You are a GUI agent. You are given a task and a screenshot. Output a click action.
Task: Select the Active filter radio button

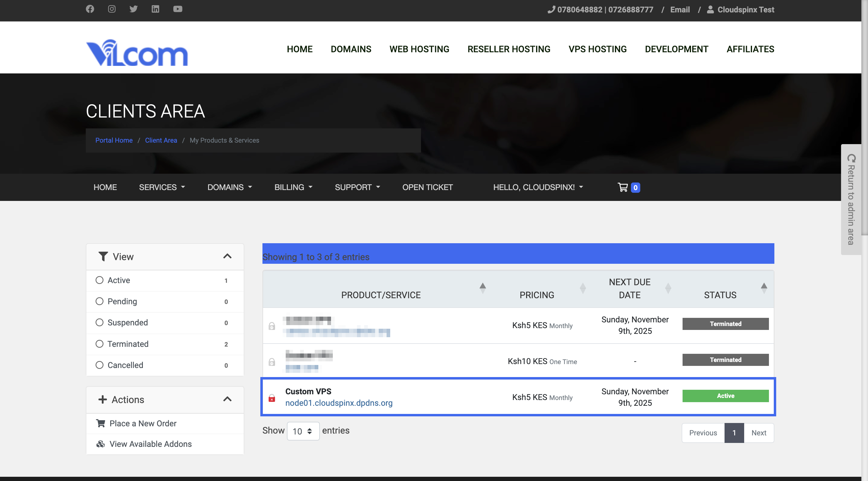pos(99,280)
